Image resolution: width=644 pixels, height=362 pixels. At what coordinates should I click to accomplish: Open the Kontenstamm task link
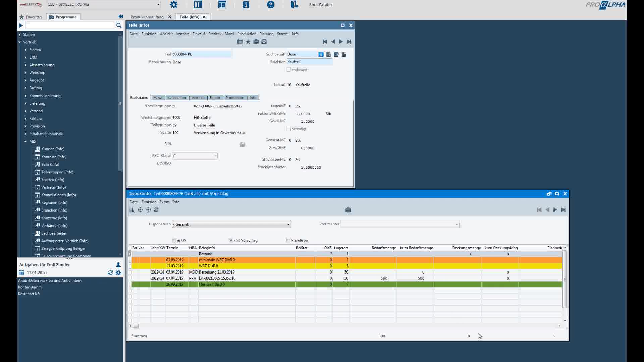point(30,287)
